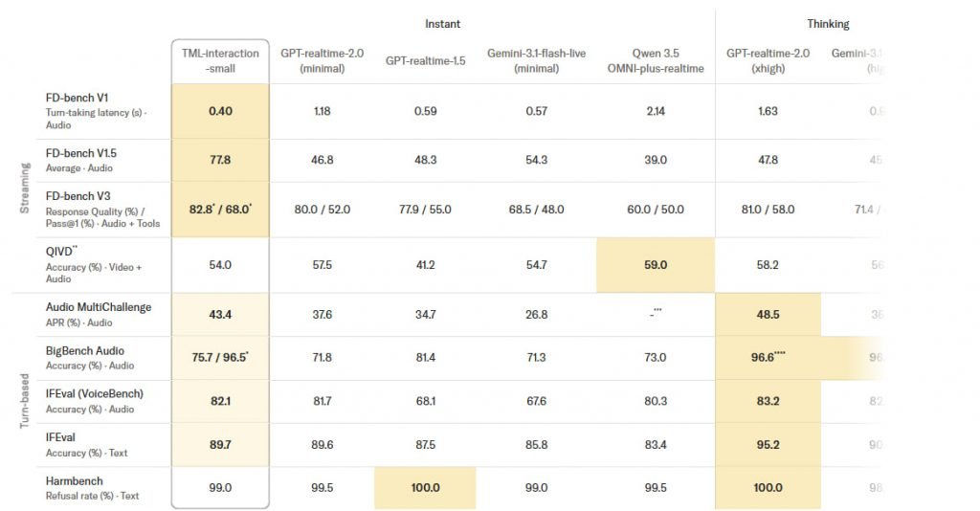The height and width of the screenshot is (511, 980).
Task: Click the highlighted 0.40 latency cell
Action: point(220,111)
